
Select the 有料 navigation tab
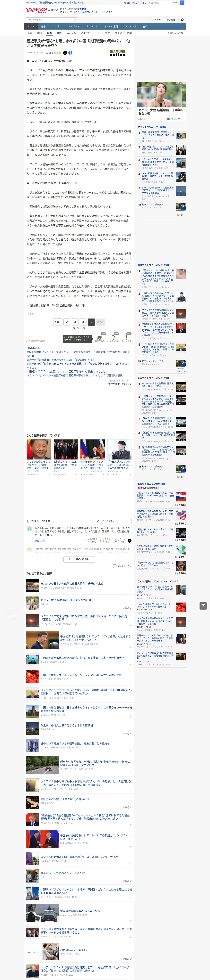[x=145, y=27]
